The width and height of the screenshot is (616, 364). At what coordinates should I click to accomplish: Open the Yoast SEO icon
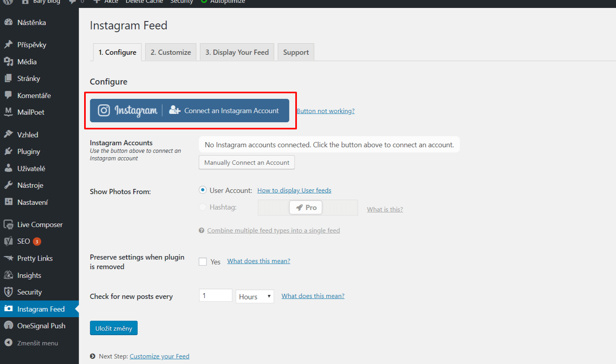tap(8, 241)
